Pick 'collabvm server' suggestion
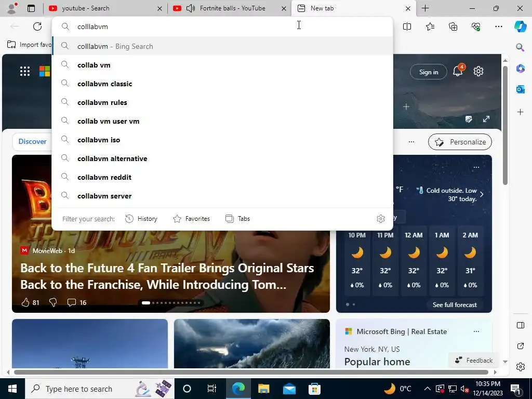Image resolution: width=532 pixels, height=399 pixels. pos(222,195)
